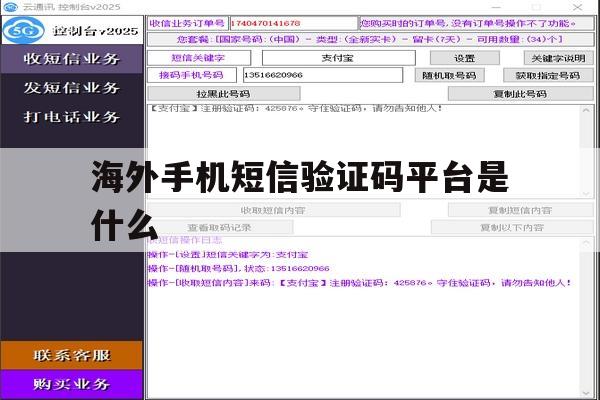Click the package info line 您套餐
The width and height of the screenshot is (600, 400).
pos(370,39)
